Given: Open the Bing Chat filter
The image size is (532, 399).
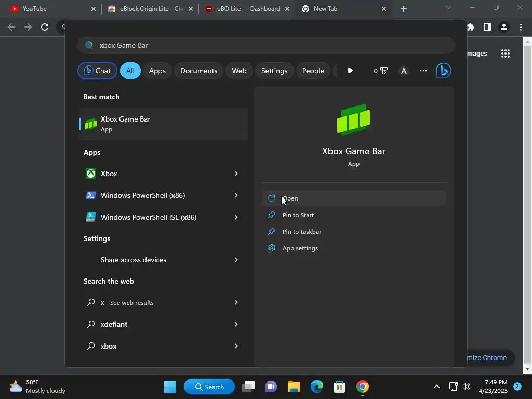Looking at the screenshot, I should point(97,71).
